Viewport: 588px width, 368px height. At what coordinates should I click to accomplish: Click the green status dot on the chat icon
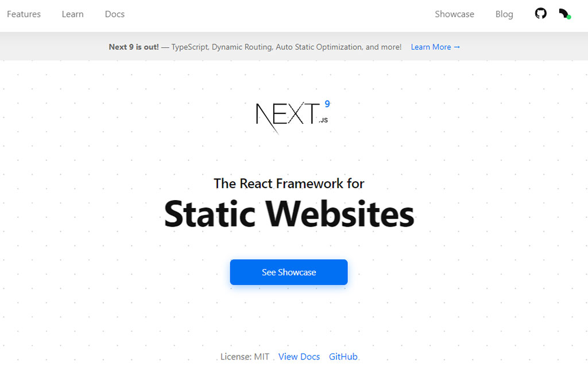click(568, 17)
